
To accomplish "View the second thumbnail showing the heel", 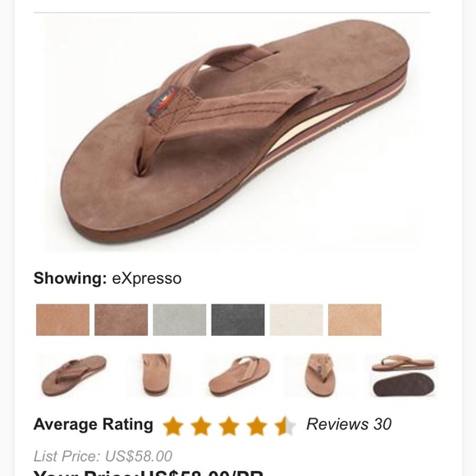I will click(157, 376).
